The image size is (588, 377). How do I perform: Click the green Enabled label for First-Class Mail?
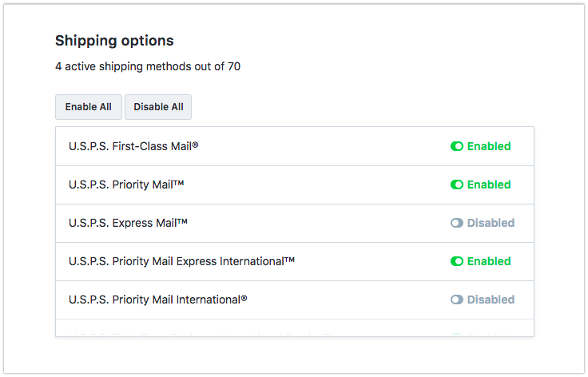pyautogui.click(x=489, y=147)
